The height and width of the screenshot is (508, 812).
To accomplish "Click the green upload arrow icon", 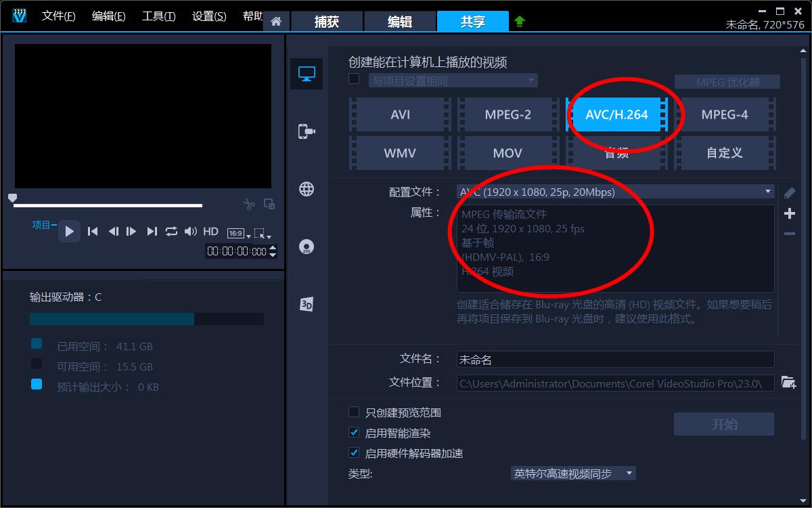I will click(520, 21).
